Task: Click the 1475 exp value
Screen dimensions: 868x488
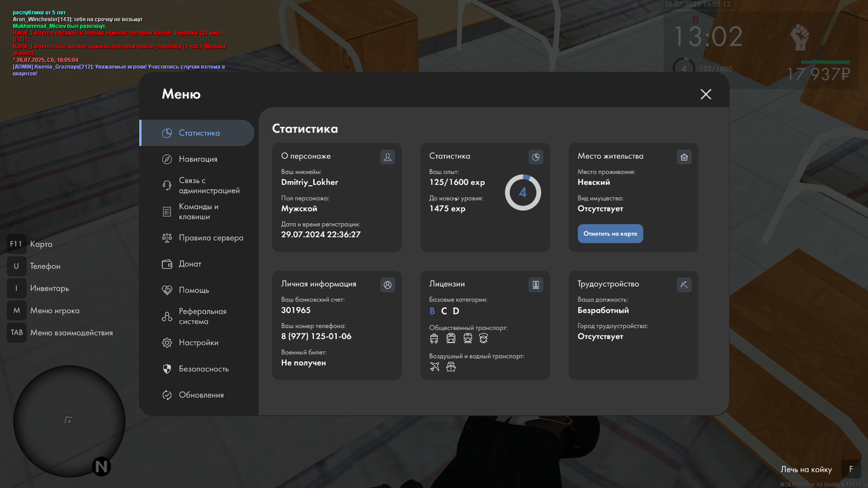Action: point(448,209)
